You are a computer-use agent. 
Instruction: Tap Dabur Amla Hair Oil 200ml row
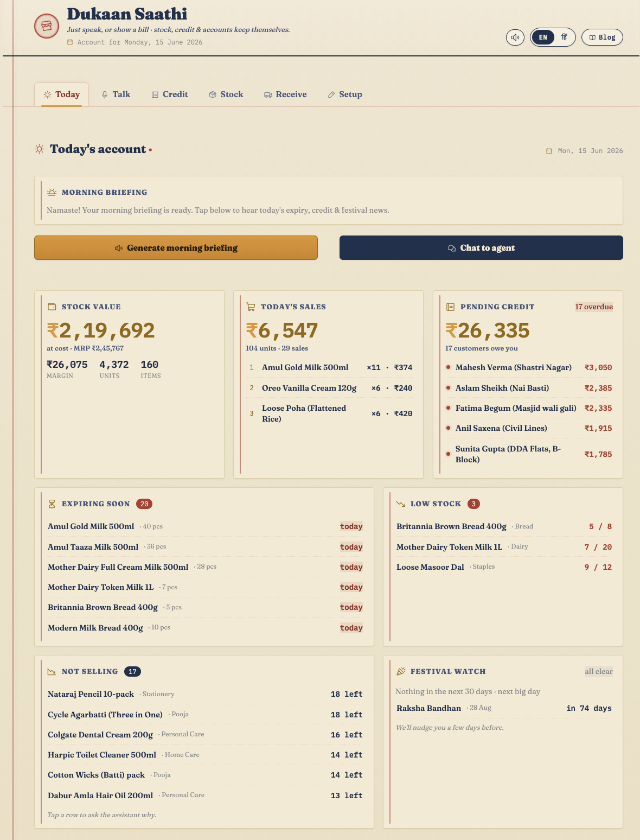[x=205, y=796]
